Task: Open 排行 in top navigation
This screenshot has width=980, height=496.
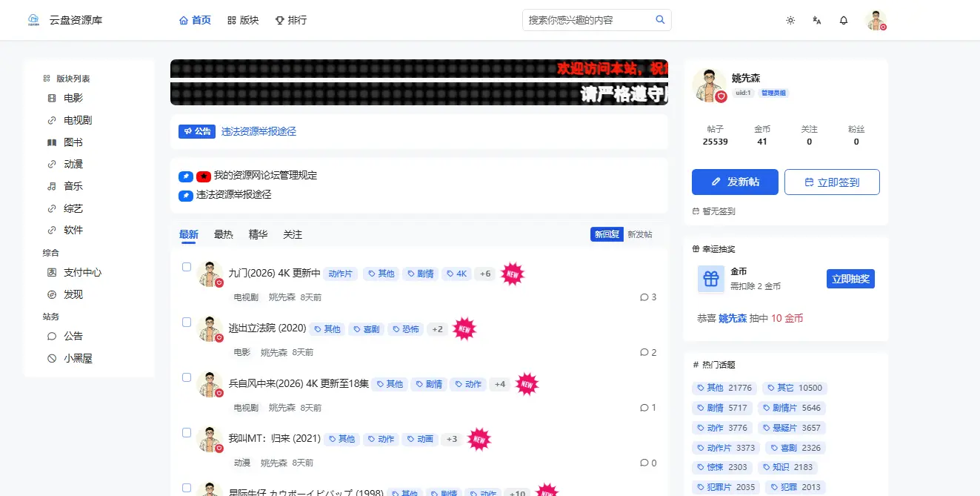Action: click(290, 20)
